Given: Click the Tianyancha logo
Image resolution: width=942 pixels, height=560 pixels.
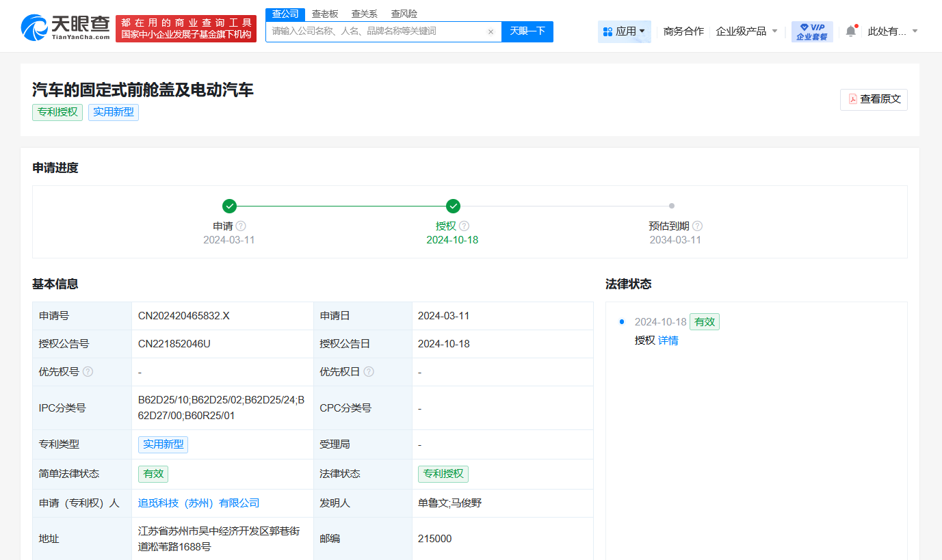Looking at the screenshot, I should pos(64,25).
